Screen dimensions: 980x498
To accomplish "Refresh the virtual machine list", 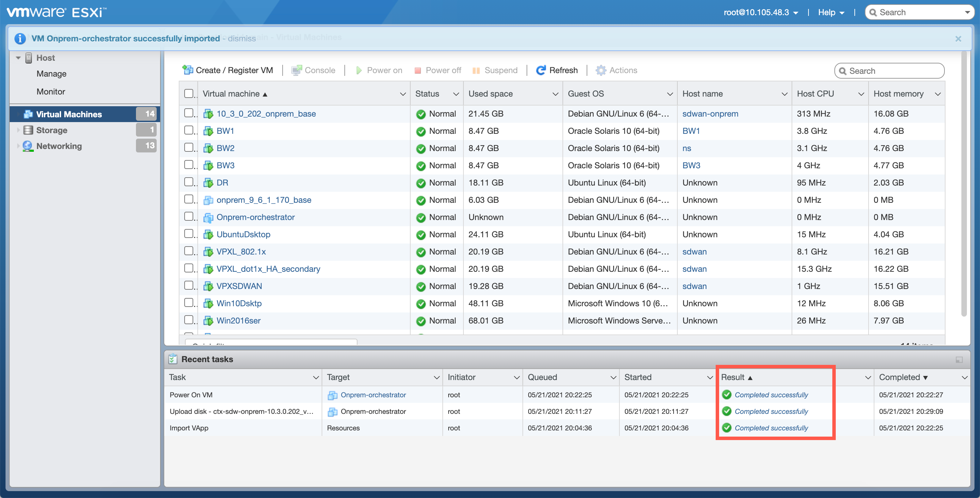I will coord(557,70).
